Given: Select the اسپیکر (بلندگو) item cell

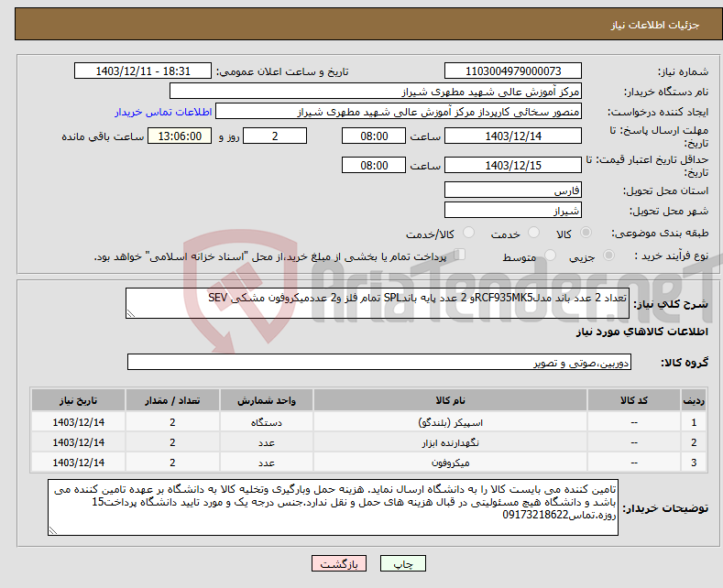Looking at the screenshot, I should (450, 422).
